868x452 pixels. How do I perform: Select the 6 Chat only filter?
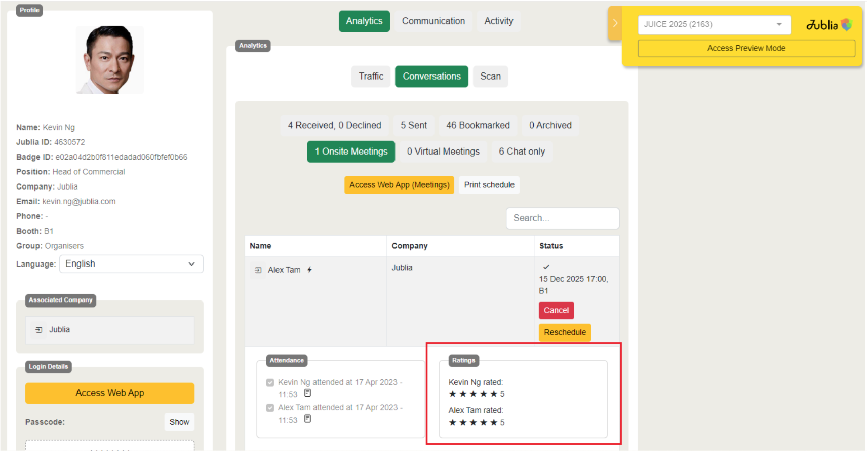pos(522,152)
